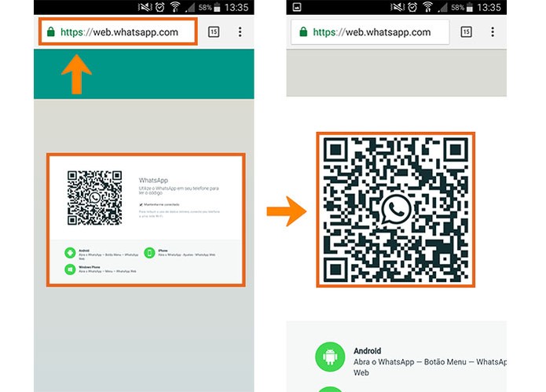Click the left web.whatsapp.com address field
Viewport: 546px width, 392px height.
coord(118,31)
